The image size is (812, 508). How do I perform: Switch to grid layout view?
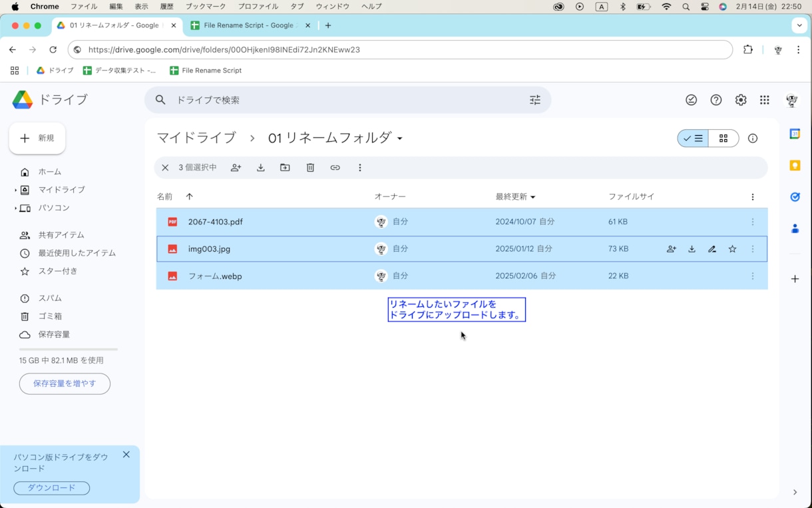click(x=723, y=138)
